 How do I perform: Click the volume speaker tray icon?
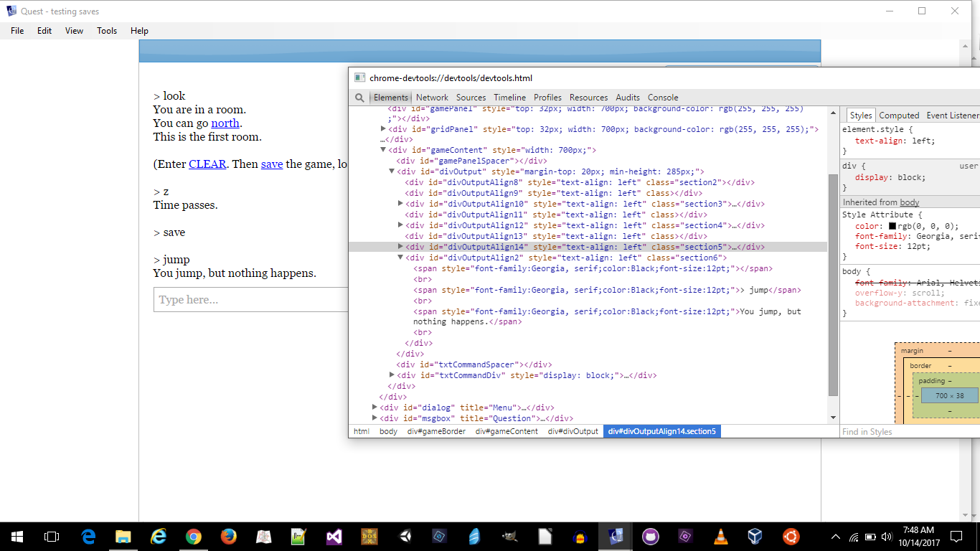pos(887,537)
